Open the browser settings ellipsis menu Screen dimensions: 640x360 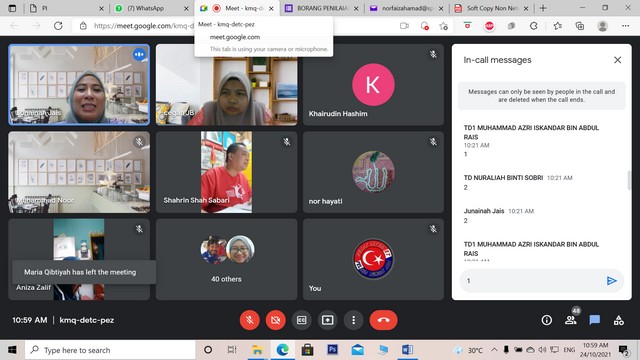(x=625, y=26)
